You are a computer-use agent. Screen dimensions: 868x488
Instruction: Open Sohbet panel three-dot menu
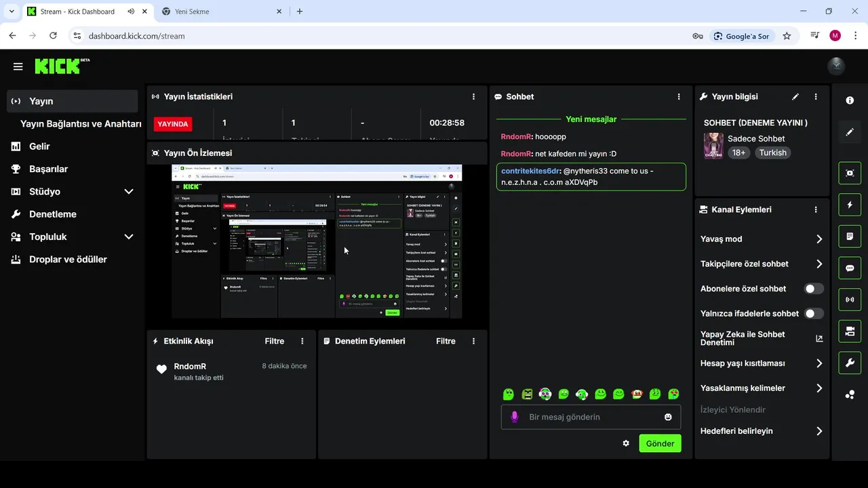[x=679, y=97]
